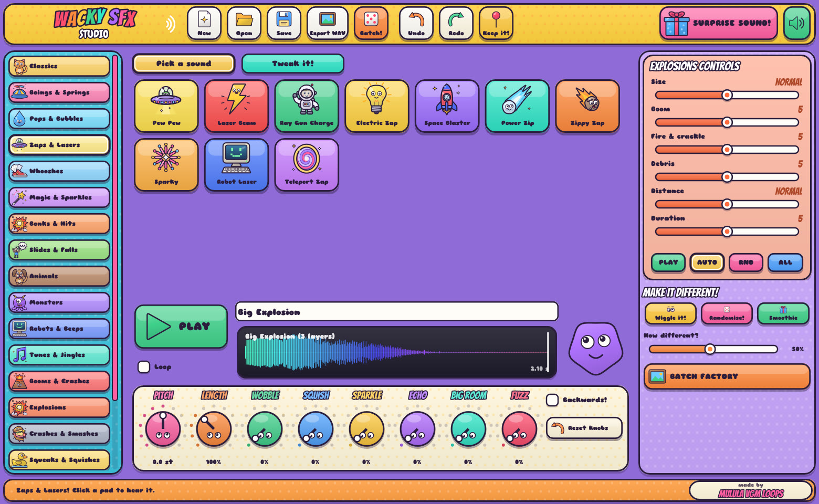
Task: Enable the Loop checkbox
Action: tap(144, 367)
